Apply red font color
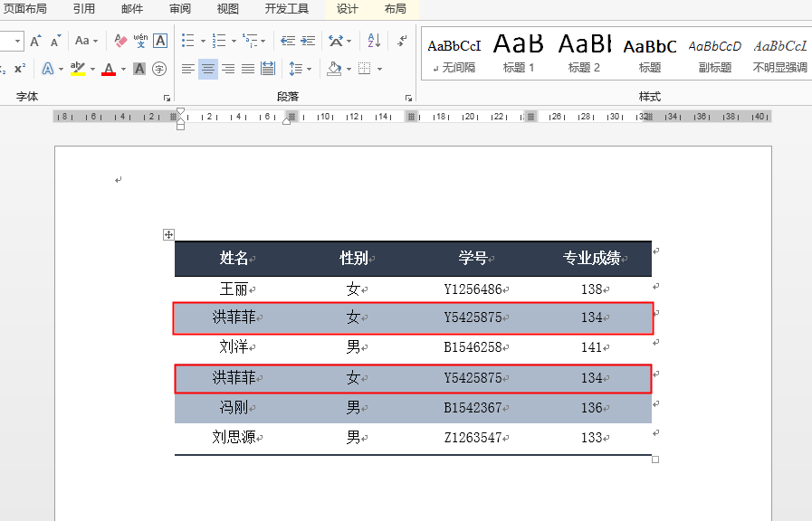 click(x=109, y=69)
